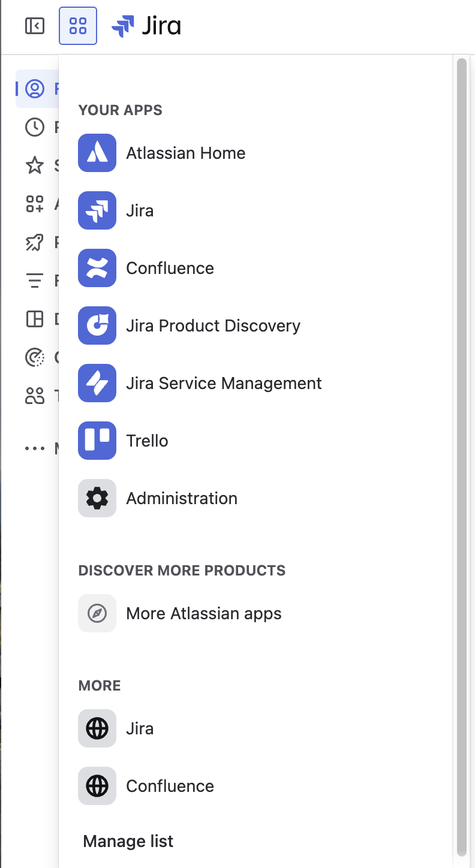Image resolution: width=475 pixels, height=868 pixels.
Task: Select the Starred item in the sidebar
Action: pyautogui.click(x=35, y=165)
